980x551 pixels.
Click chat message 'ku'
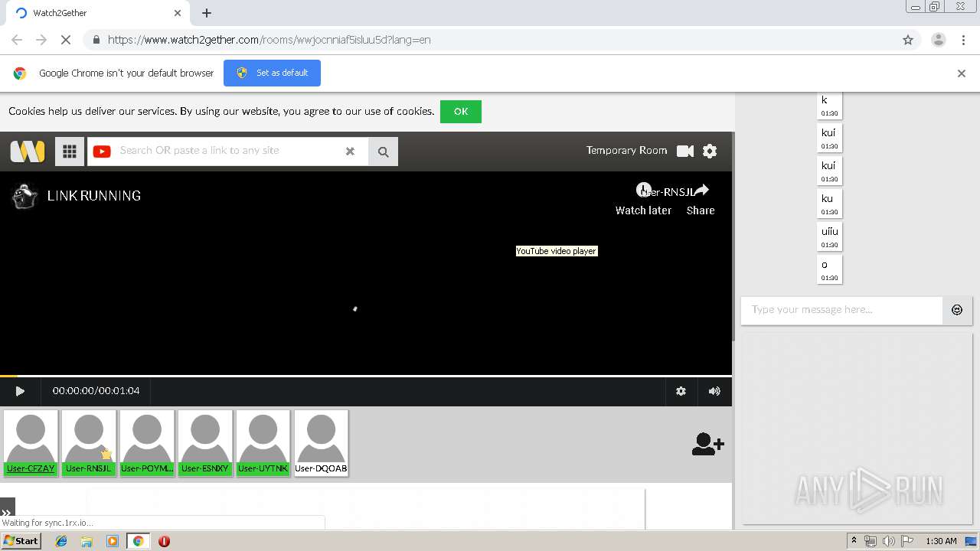point(830,204)
